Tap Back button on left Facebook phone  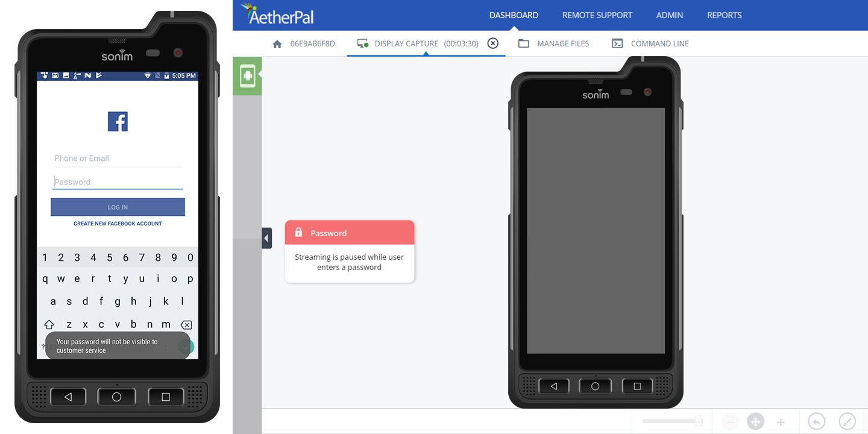coord(68,397)
